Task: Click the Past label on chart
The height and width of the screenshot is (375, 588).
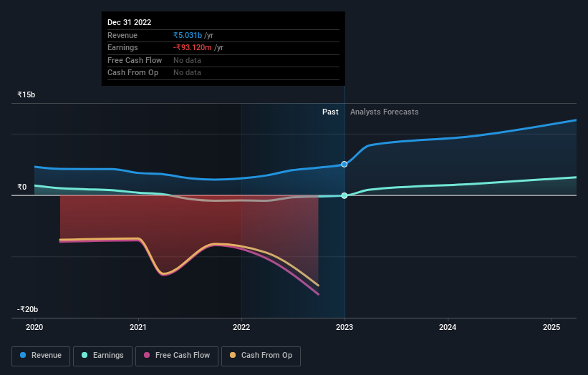Action: point(330,112)
